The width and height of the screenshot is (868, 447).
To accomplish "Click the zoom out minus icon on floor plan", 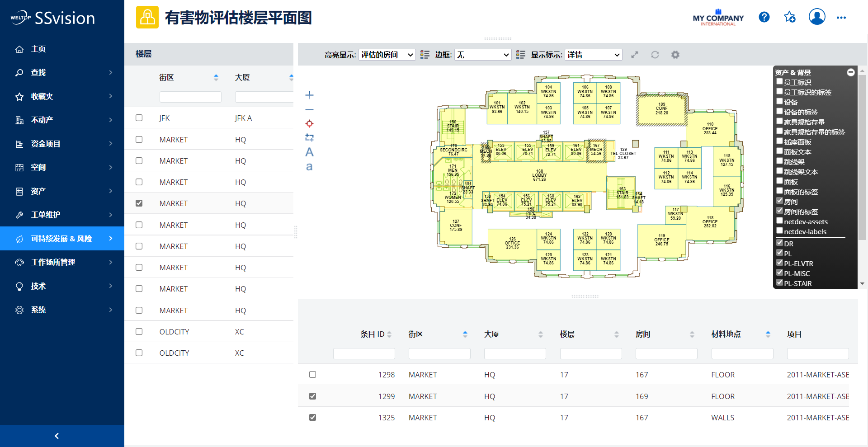I will coord(309,109).
